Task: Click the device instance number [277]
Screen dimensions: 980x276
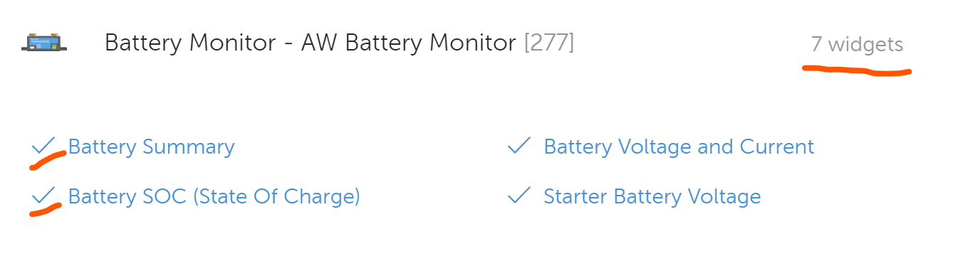Action: pos(549,43)
